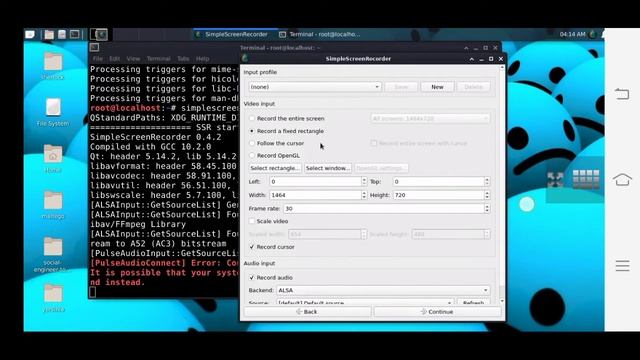Image resolution: width=640 pixels, height=360 pixels.
Task: Tap the round floating circle on the desktop
Action: (527, 204)
